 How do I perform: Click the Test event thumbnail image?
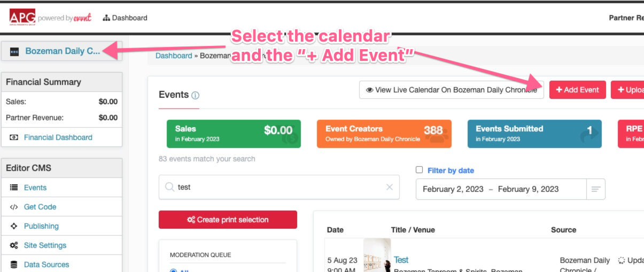(x=377, y=255)
